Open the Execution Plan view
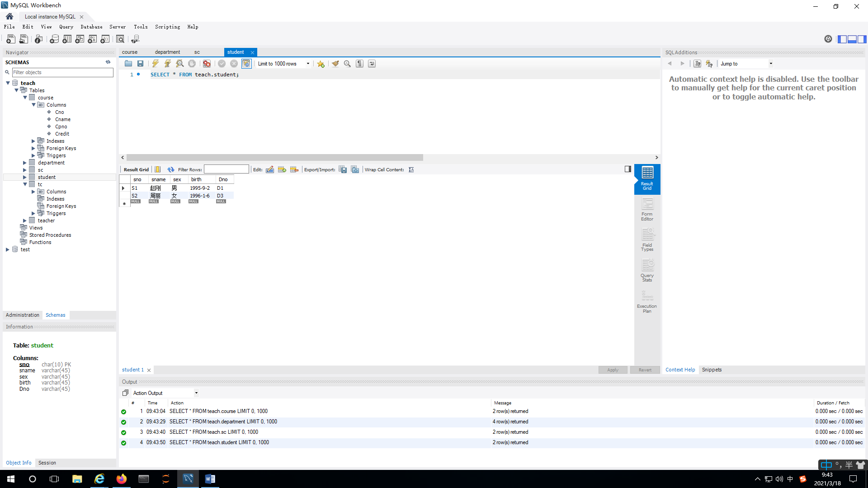This screenshot has height=488, width=868. [x=647, y=301]
